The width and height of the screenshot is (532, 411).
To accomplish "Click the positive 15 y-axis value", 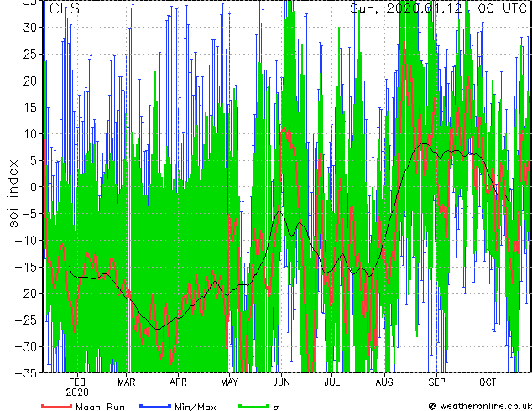I will coord(29,107).
